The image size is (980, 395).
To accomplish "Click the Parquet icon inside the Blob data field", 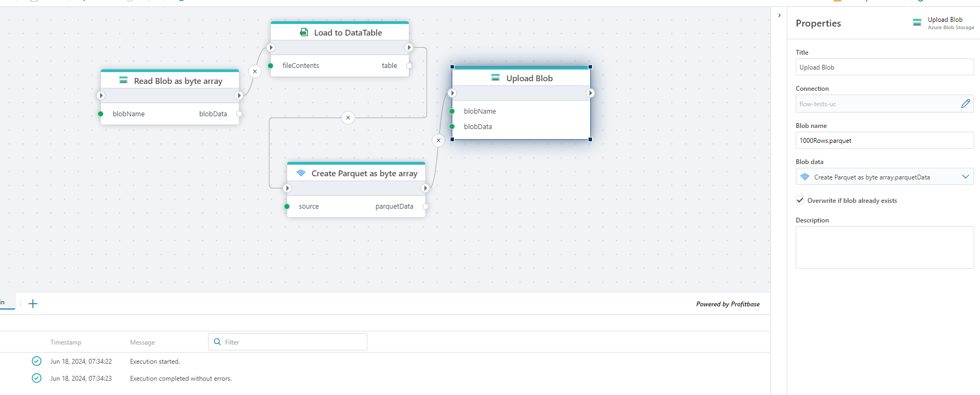I will click(x=805, y=177).
